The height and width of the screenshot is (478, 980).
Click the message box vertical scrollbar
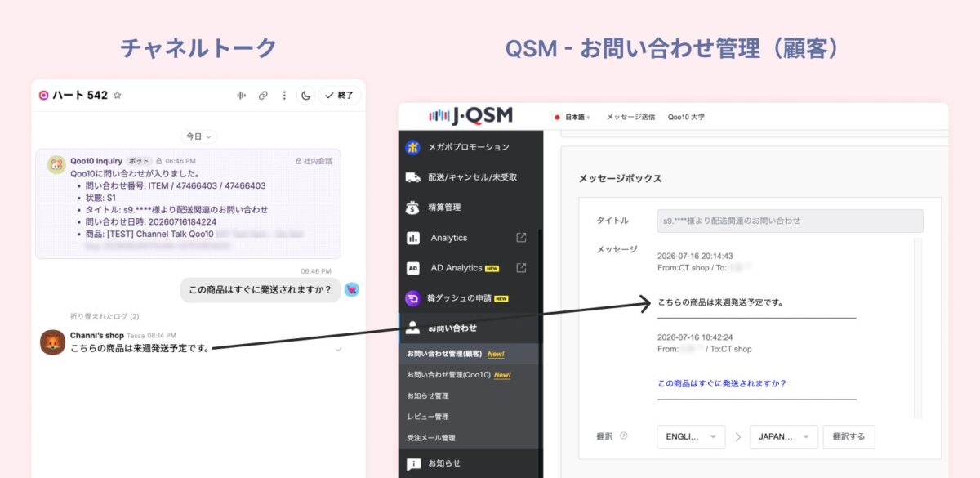[x=920, y=328]
